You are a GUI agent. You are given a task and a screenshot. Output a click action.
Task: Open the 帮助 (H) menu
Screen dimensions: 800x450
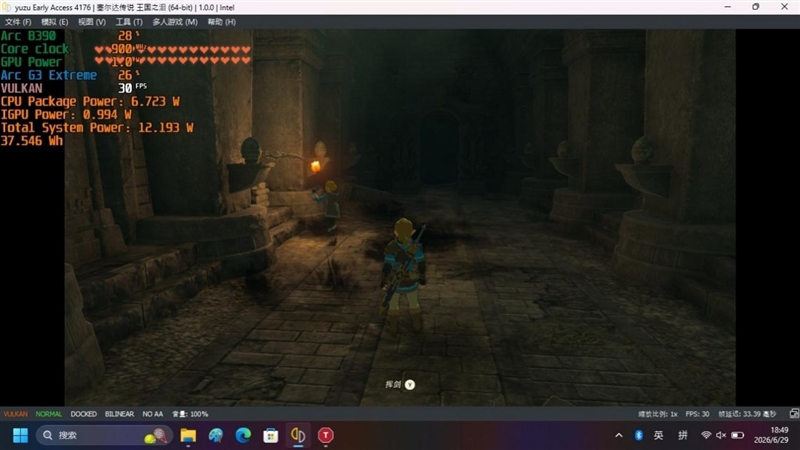(221, 22)
